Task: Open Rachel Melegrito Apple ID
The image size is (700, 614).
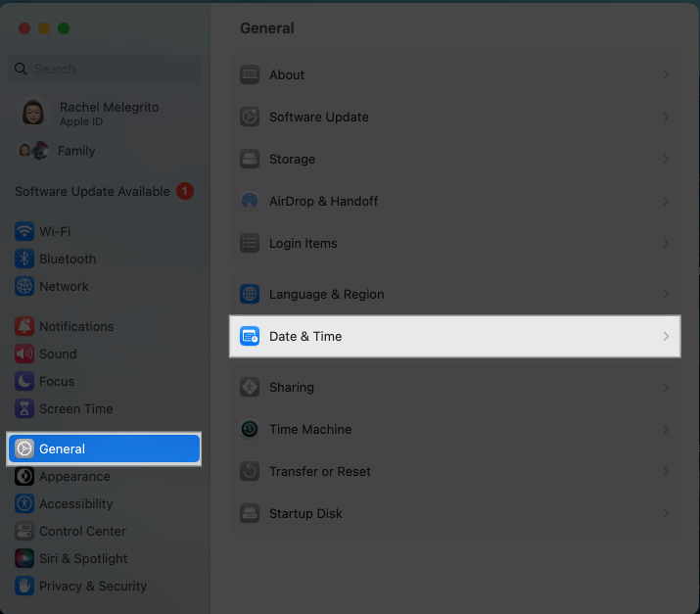Action: (104, 114)
